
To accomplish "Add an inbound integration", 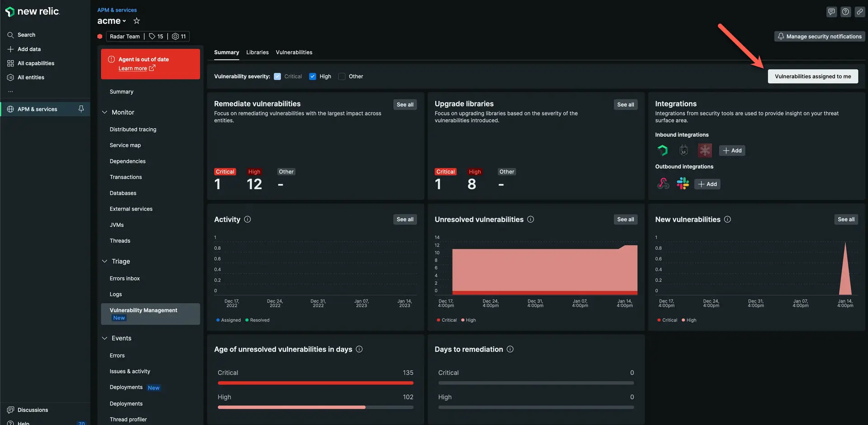I will tap(732, 150).
